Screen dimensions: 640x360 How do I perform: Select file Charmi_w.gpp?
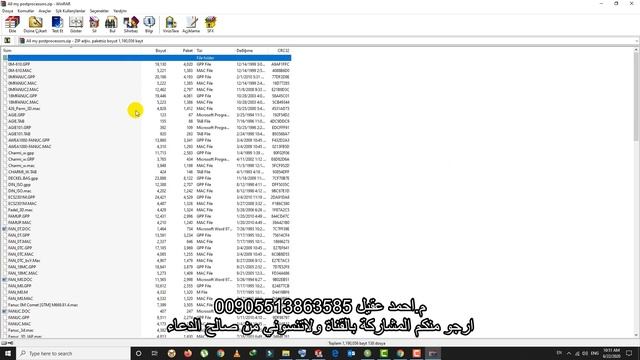21,153
